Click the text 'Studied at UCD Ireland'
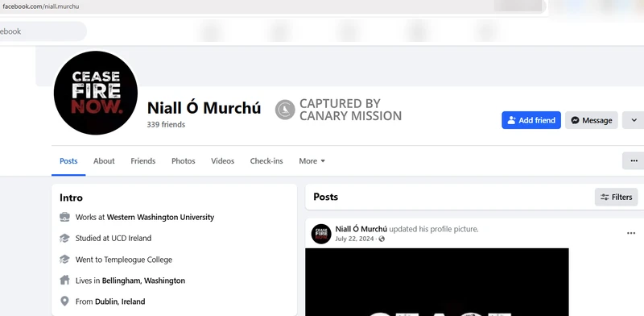The width and height of the screenshot is (644, 316). pyautogui.click(x=114, y=239)
